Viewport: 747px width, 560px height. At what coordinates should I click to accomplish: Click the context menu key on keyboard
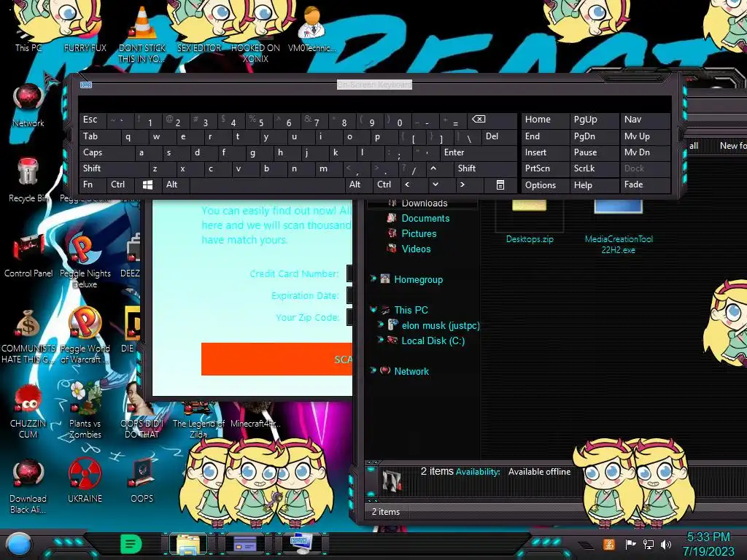(x=500, y=184)
